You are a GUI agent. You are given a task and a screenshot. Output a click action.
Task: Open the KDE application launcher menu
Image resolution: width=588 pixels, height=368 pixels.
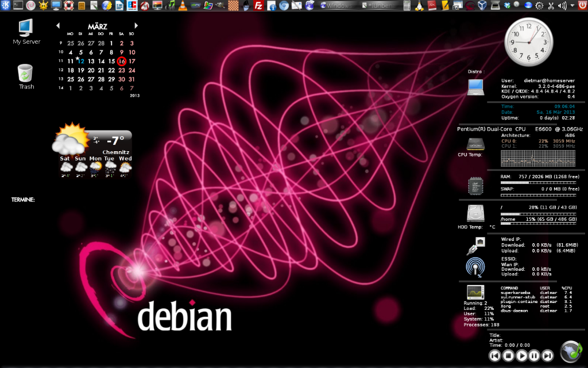point(6,5)
